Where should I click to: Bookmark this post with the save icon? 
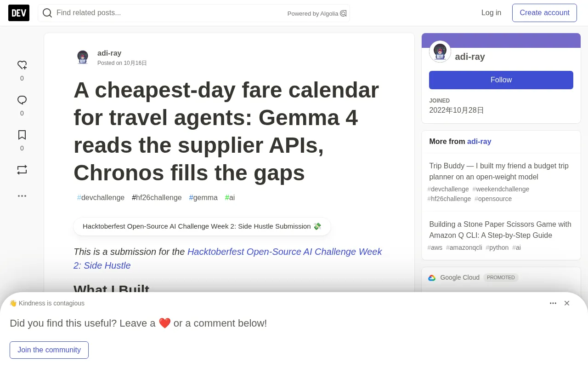pos(22,135)
